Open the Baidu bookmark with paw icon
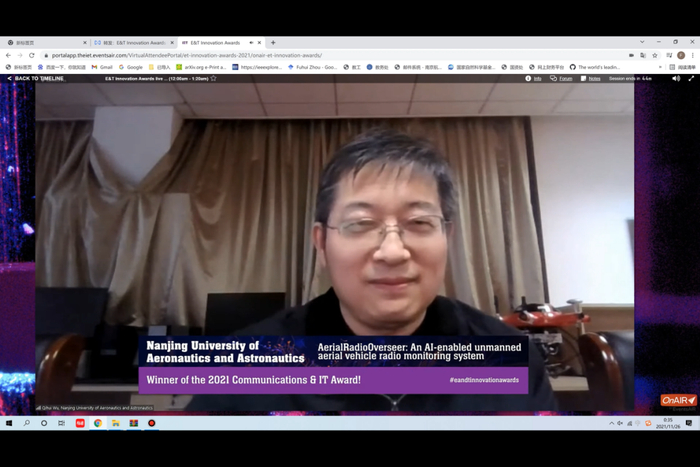700x467 pixels. click(x=62, y=67)
